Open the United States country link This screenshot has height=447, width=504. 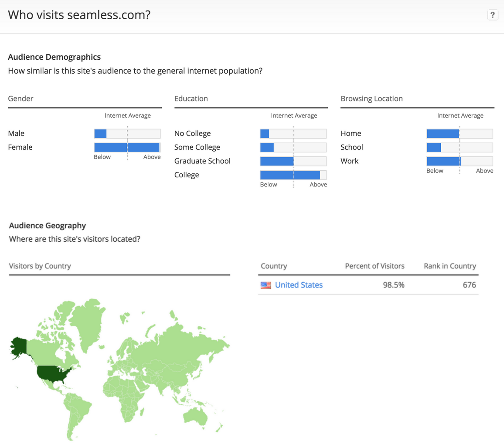(x=299, y=285)
